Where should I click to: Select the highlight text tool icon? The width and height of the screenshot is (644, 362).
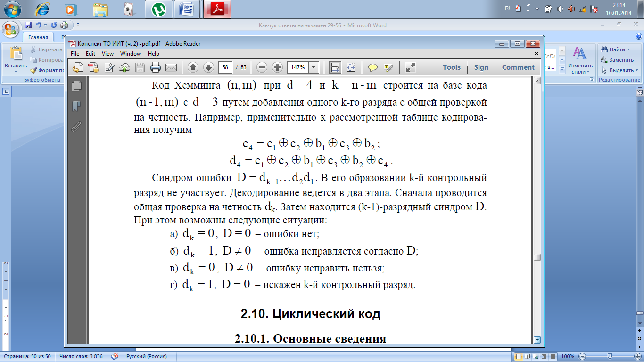pyautogui.click(x=388, y=67)
